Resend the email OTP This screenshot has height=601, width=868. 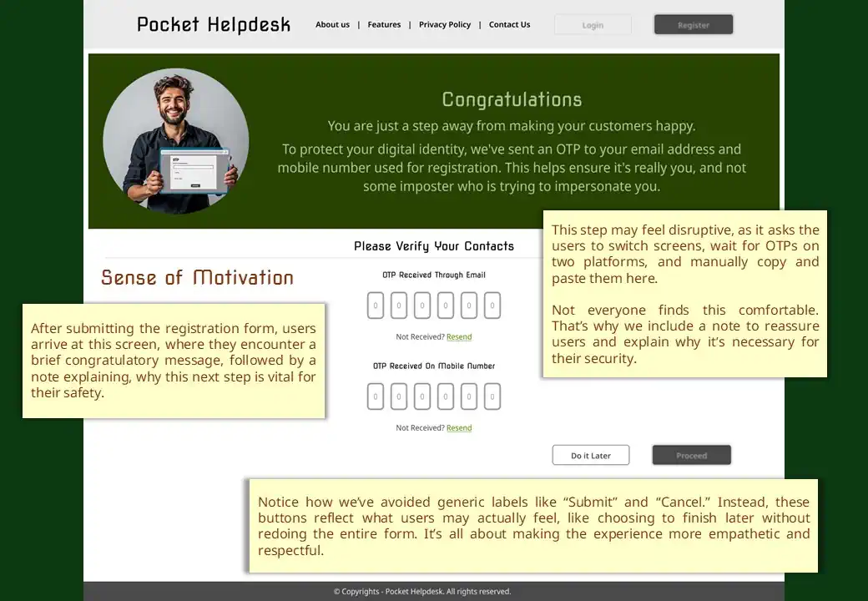[459, 336]
